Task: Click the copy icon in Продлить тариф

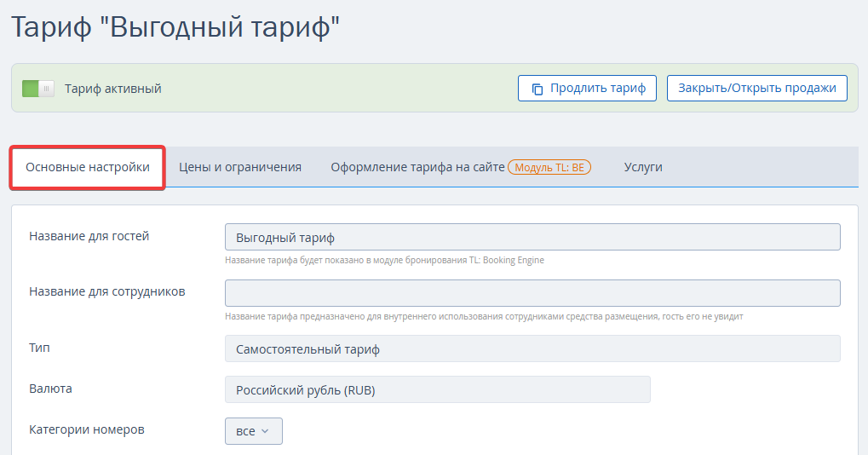Action: (537, 89)
